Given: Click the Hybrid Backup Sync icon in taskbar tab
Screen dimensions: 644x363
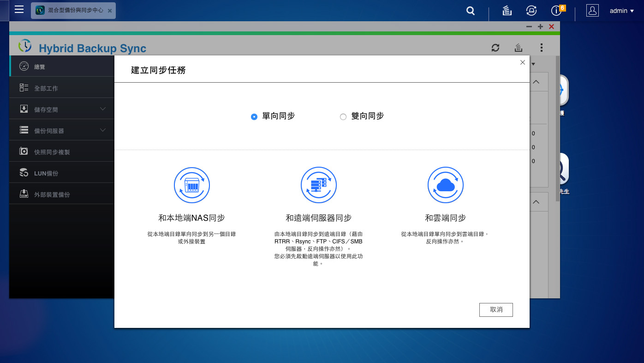Looking at the screenshot, I should (40, 10).
